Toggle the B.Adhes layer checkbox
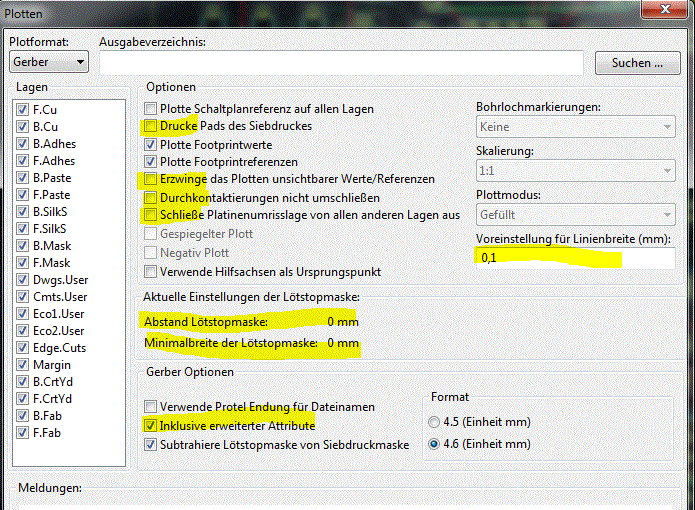Viewport: 695px width, 510px height. pyautogui.click(x=22, y=144)
